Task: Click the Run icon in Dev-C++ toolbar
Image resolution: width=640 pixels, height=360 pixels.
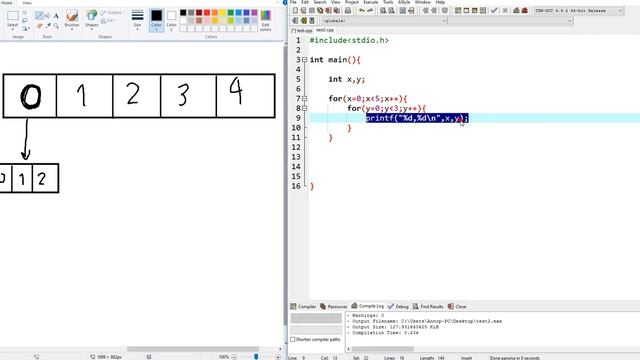Action: click(466, 11)
